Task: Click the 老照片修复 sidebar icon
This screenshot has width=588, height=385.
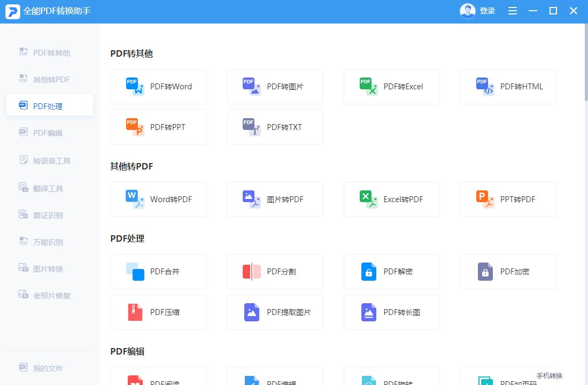Action: pos(23,295)
